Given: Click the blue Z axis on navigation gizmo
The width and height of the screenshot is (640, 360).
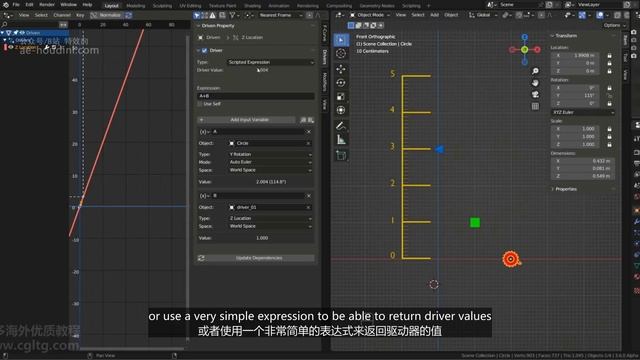Looking at the screenshot, I should point(524,37).
